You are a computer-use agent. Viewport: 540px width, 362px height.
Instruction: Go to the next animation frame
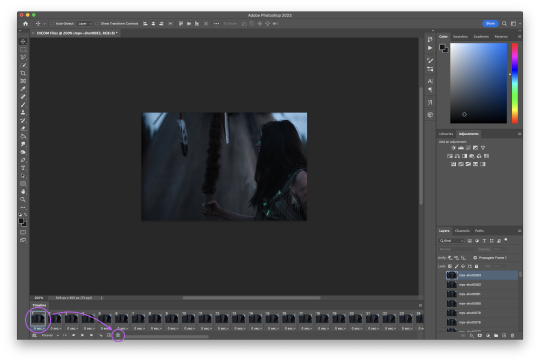(x=91, y=335)
